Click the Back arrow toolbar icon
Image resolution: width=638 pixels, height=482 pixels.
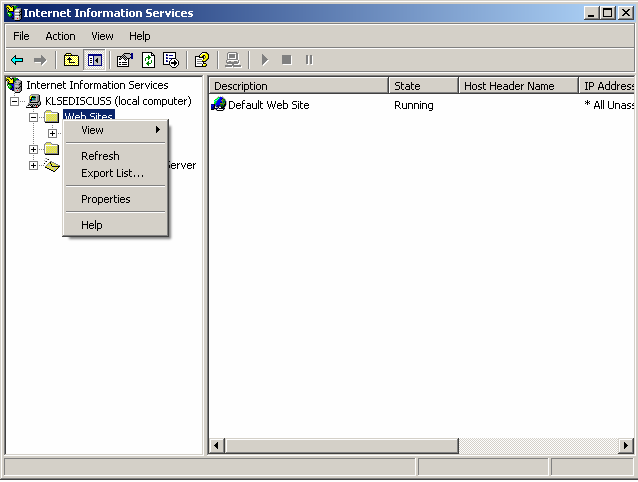17,60
